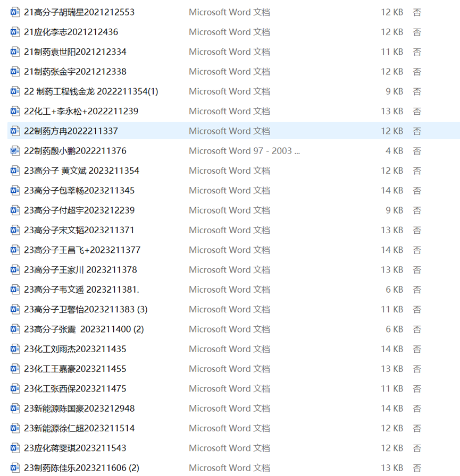The height and width of the screenshot is (476, 460).
Task: Click 6 KB size of 23高分子韦文遥 file
Action: click(394, 290)
